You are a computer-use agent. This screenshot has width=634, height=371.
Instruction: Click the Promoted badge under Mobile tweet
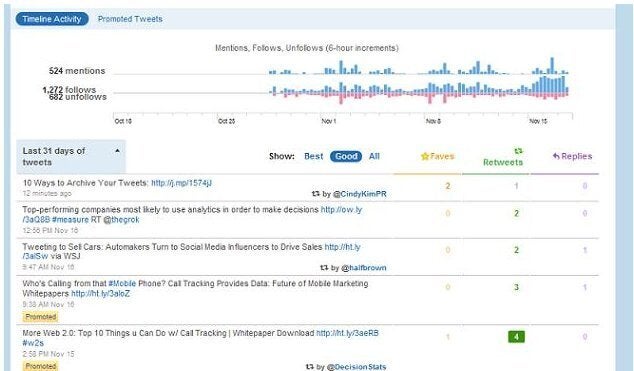pos(40,317)
